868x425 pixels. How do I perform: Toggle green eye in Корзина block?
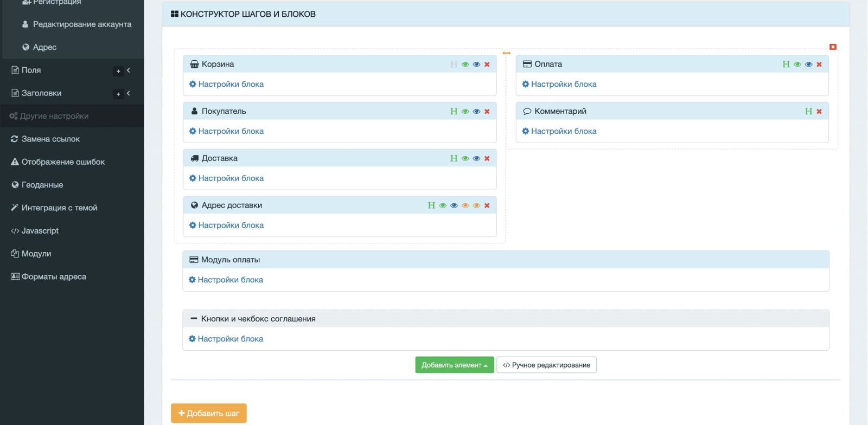tap(465, 65)
